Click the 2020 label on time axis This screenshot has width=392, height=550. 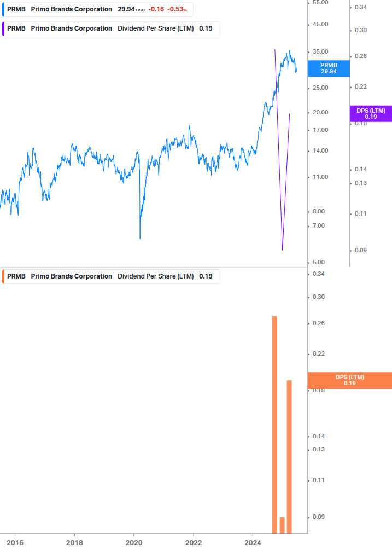(x=134, y=543)
